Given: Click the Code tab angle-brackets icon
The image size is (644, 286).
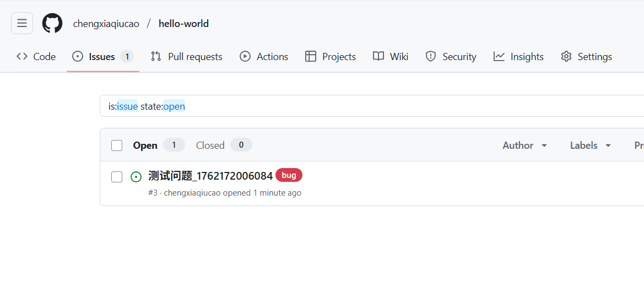Looking at the screenshot, I should pyautogui.click(x=22, y=56).
